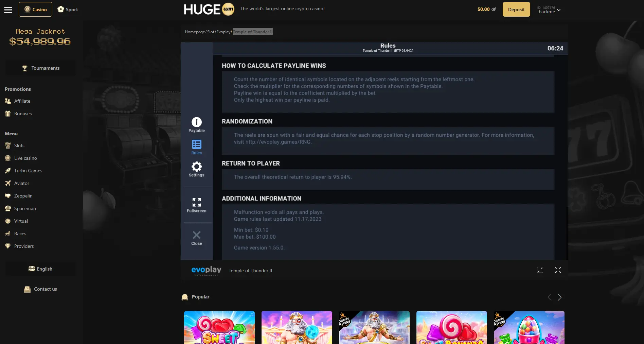The image size is (644, 344).
Task: Switch to the Sport section
Action: click(68, 10)
